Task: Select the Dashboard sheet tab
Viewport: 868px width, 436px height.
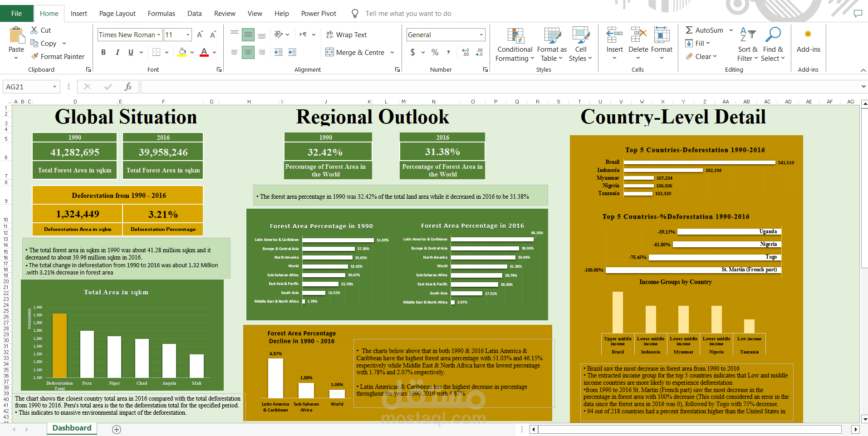Action: 72,428
